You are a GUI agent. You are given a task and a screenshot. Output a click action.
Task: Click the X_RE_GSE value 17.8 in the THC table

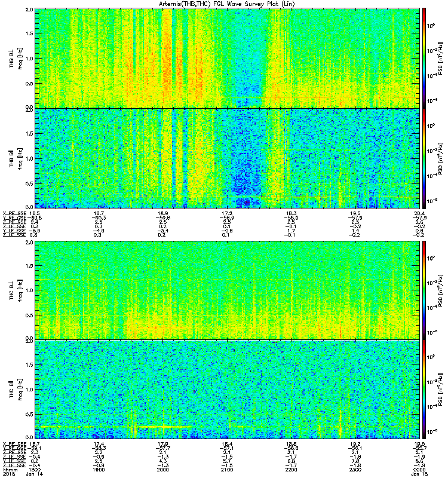(x=162, y=444)
